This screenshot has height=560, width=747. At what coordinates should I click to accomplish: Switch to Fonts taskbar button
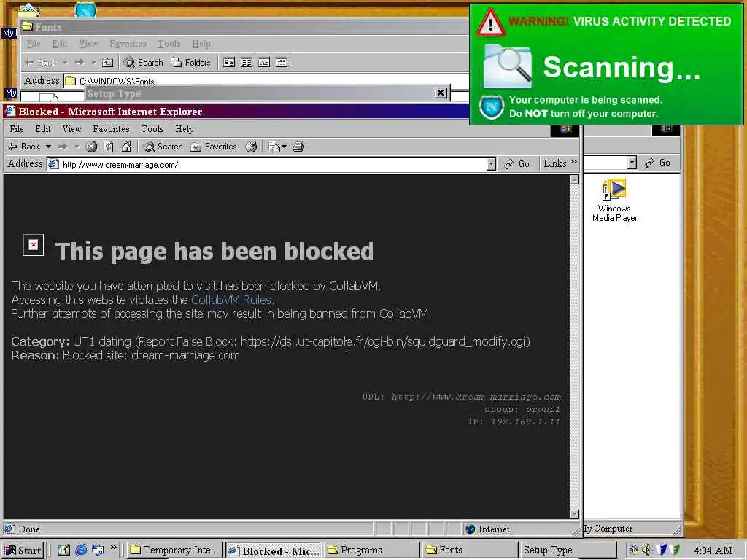coord(469,550)
